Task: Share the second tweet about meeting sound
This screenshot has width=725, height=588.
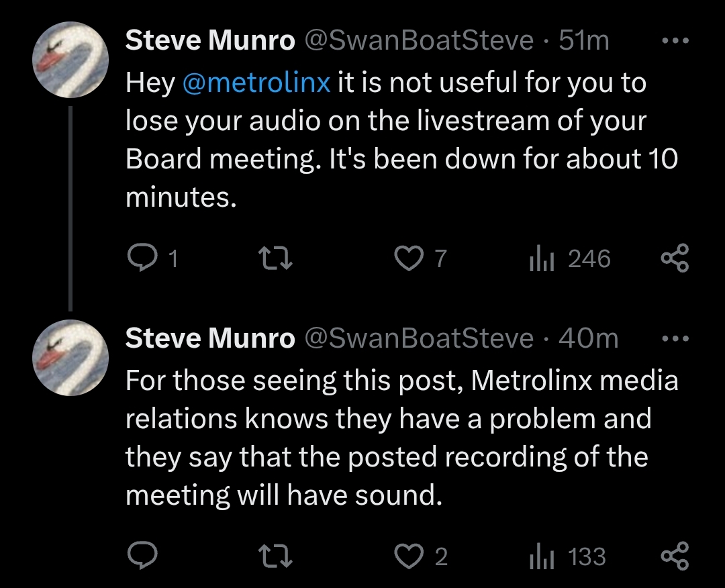Action: (675, 556)
